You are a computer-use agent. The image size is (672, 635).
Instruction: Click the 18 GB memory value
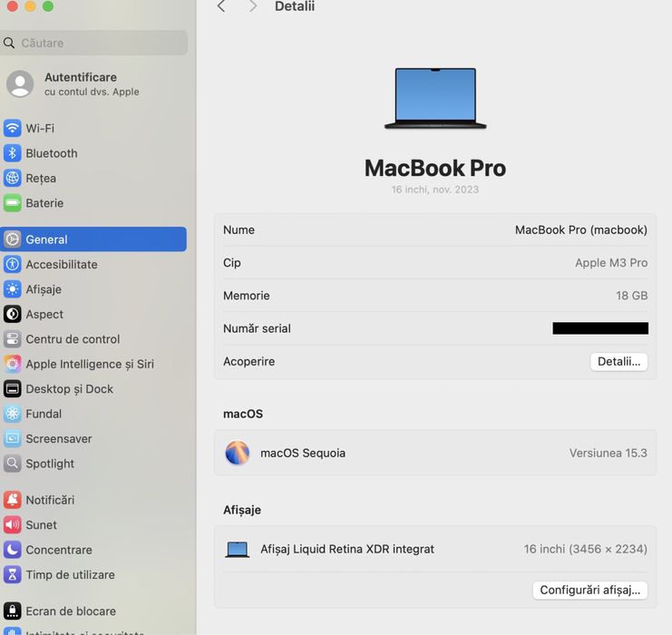coord(632,296)
